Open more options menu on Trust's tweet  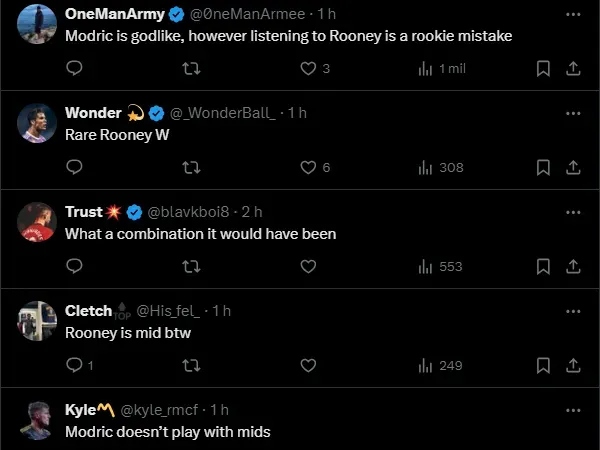572,212
